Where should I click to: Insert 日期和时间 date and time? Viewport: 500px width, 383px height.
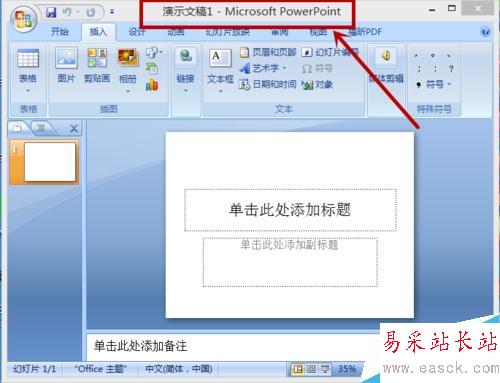268,85
